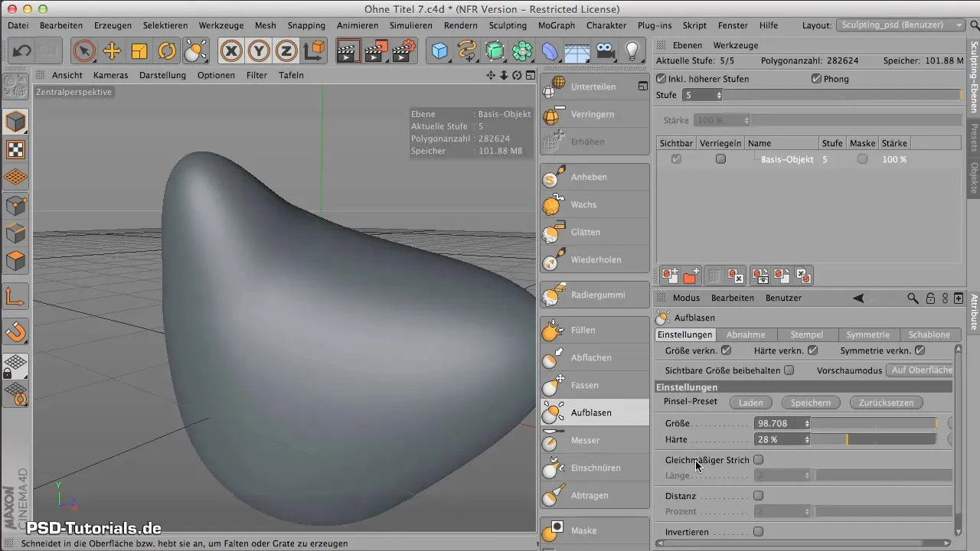980x551 pixels.
Task: Add a new sculpt folder icon
Action: click(691, 275)
